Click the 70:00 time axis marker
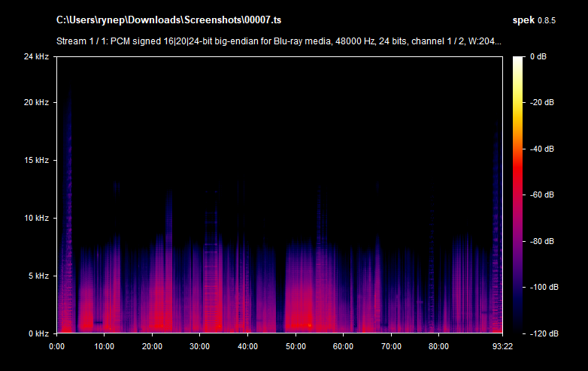The image size is (588, 371). [x=390, y=346]
